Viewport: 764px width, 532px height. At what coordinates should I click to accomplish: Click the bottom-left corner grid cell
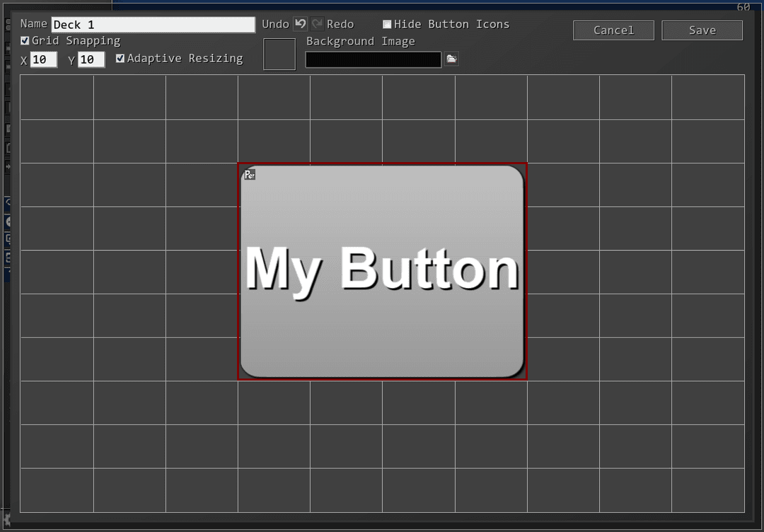pos(57,490)
